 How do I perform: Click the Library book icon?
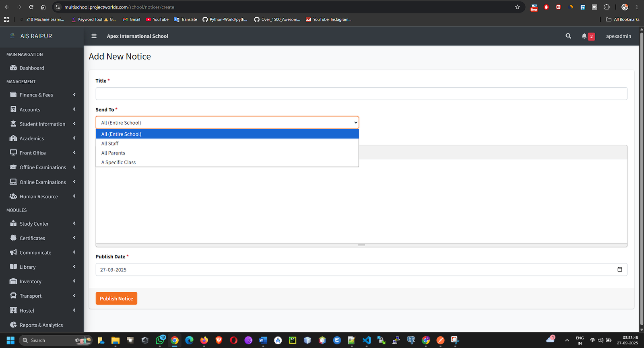(x=13, y=267)
